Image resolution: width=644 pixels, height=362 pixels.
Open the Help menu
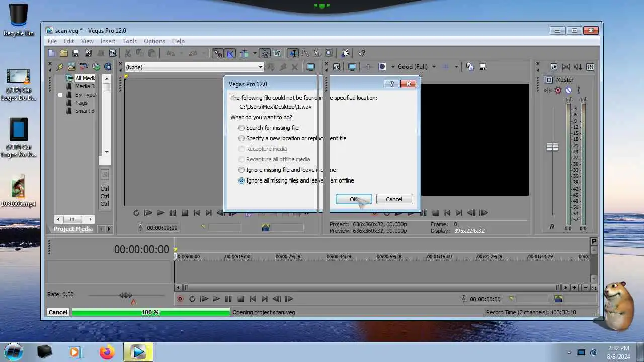point(178,41)
